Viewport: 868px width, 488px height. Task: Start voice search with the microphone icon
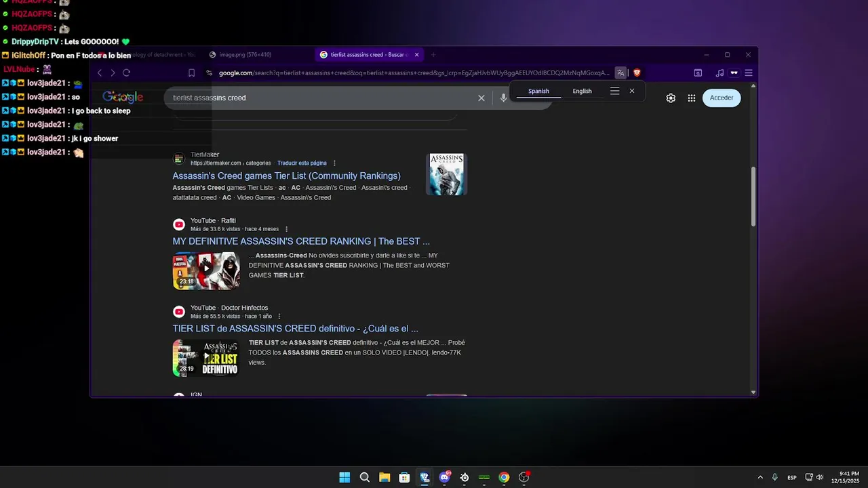503,98
